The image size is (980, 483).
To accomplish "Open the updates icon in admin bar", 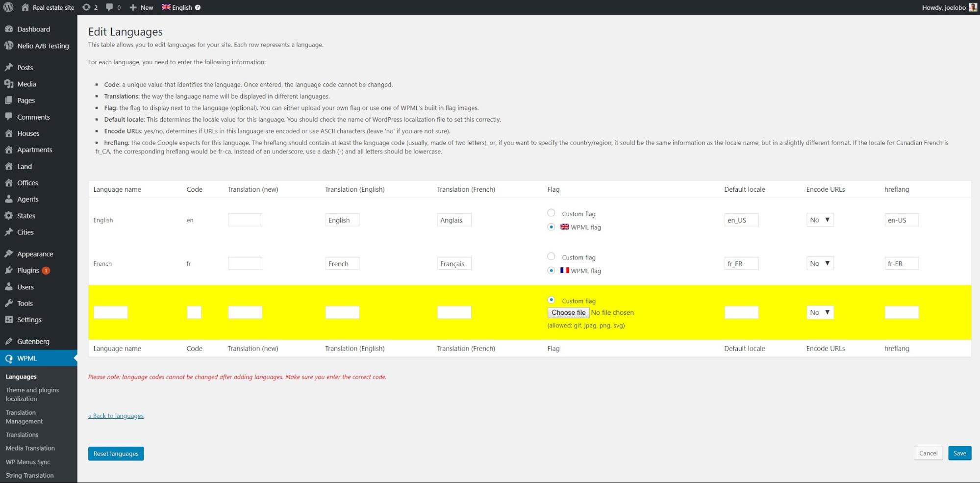I will coord(87,7).
